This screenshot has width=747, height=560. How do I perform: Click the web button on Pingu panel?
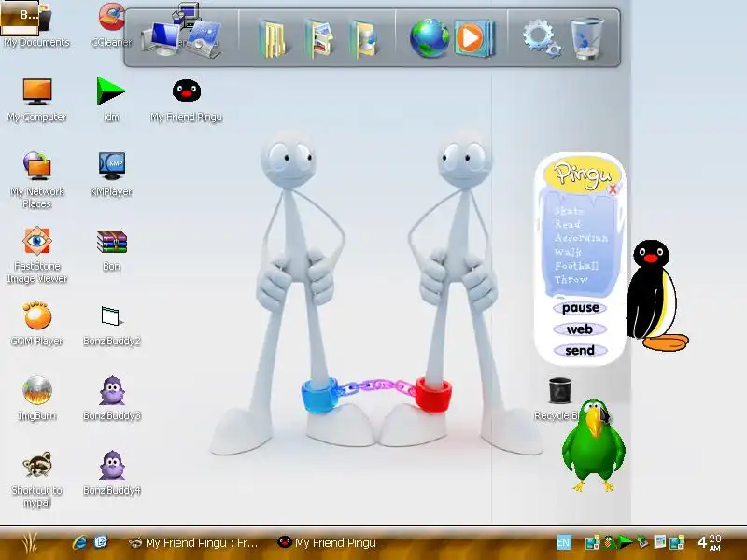tap(580, 329)
